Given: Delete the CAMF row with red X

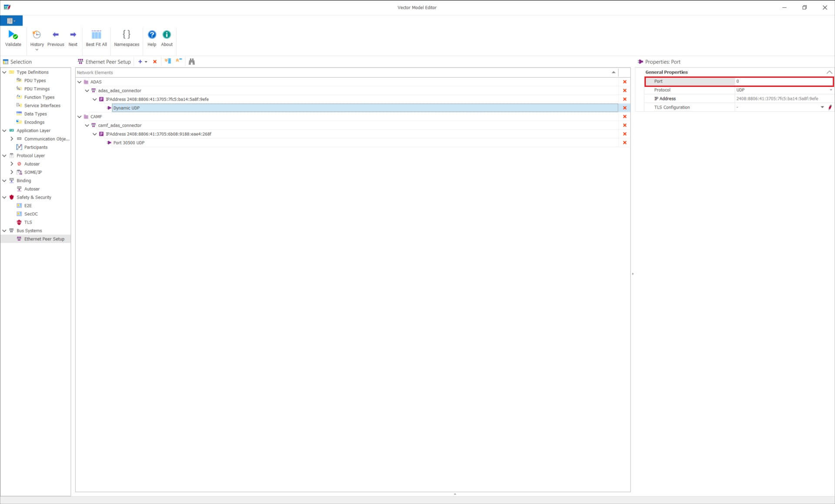Looking at the screenshot, I should [x=625, y=116].
